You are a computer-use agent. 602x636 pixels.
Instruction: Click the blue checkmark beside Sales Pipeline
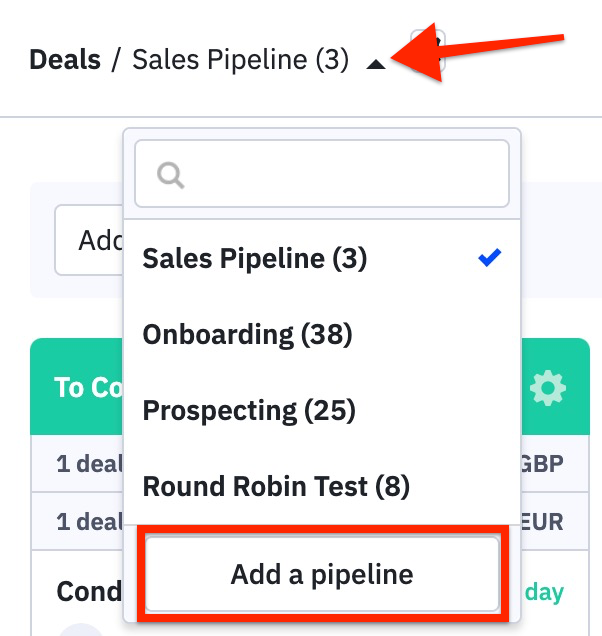[490, 258]
